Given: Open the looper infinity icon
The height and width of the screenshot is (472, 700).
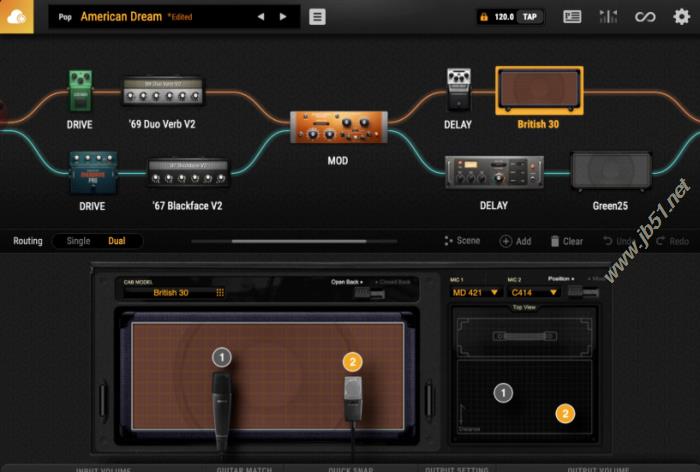Looking at the screenshot, I should tap(645, 17).
